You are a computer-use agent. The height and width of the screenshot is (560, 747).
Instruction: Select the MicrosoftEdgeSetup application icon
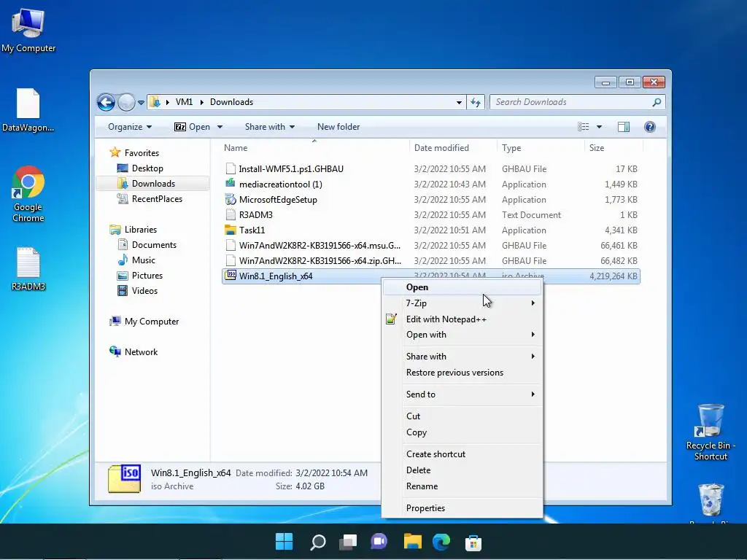point(231,199)
